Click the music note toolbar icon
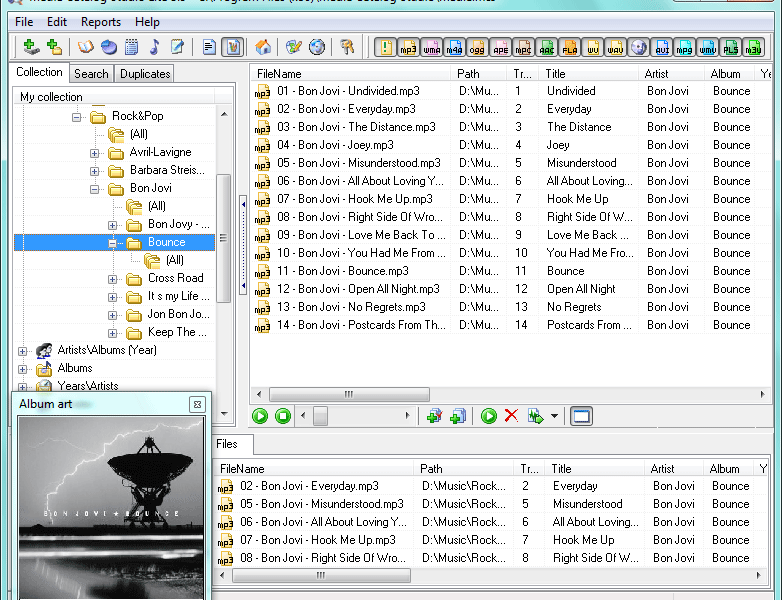The width and height of the screenshot is (782, 600). click(x=155, y=47)
